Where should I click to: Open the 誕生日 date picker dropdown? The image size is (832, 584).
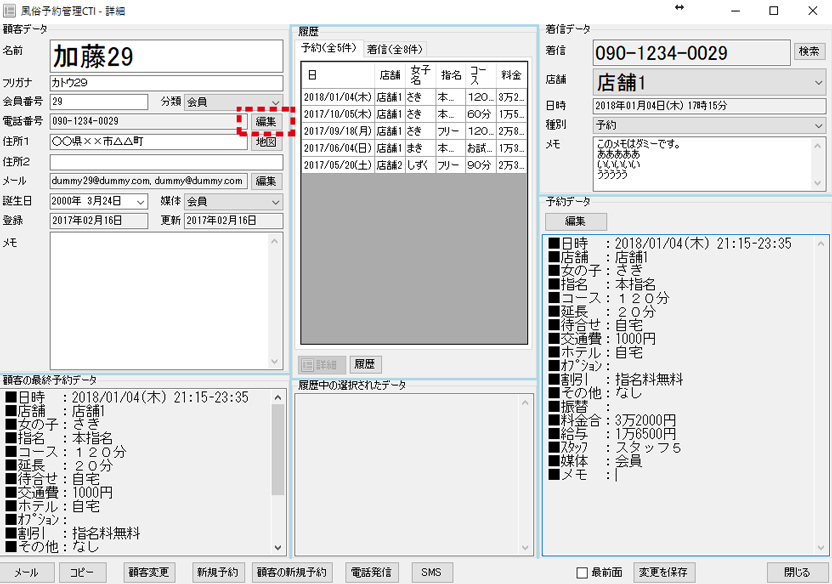coord(140,202)
